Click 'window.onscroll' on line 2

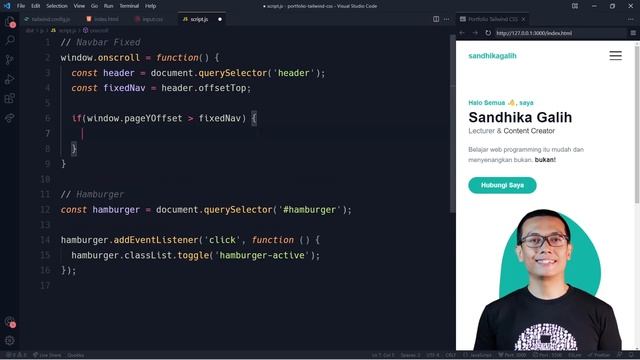tap(100, 58)
